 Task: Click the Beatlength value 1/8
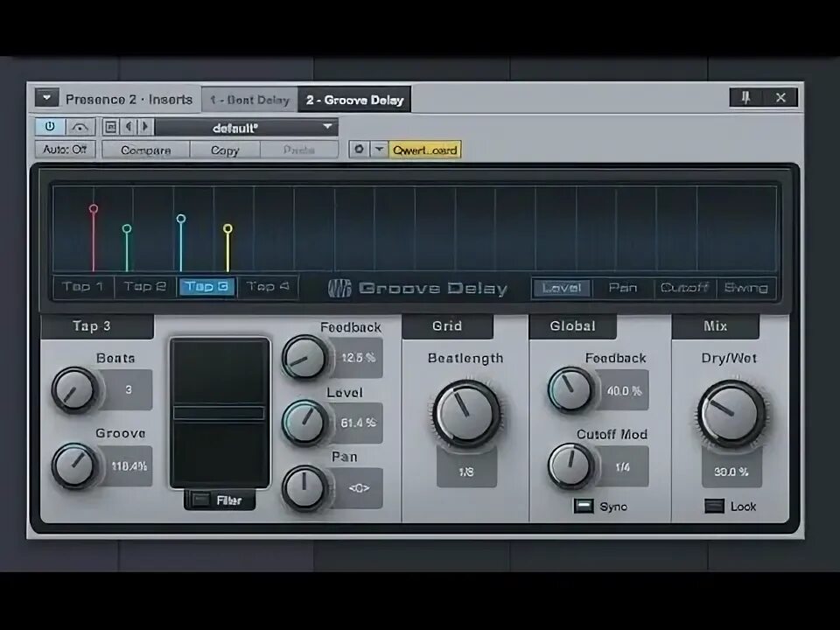tap(466, 472)
